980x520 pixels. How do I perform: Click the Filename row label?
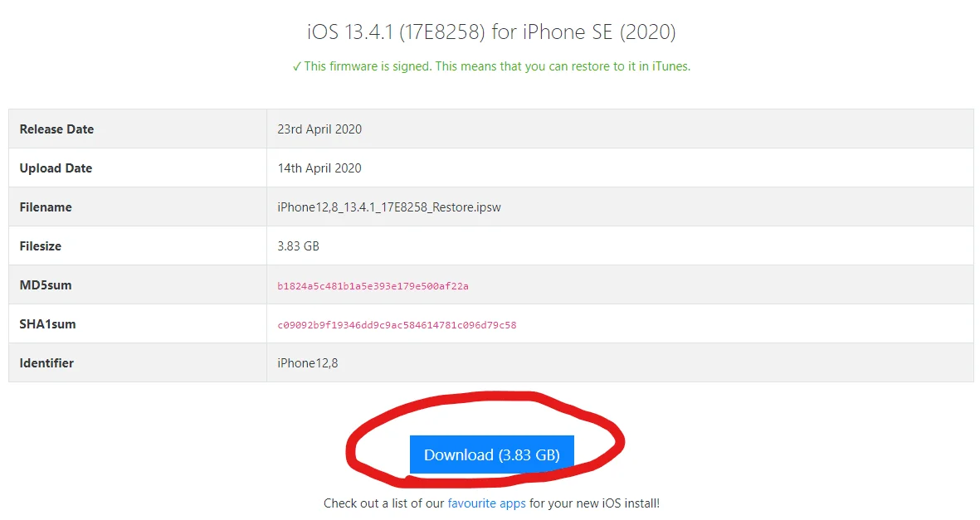(46, 207)
